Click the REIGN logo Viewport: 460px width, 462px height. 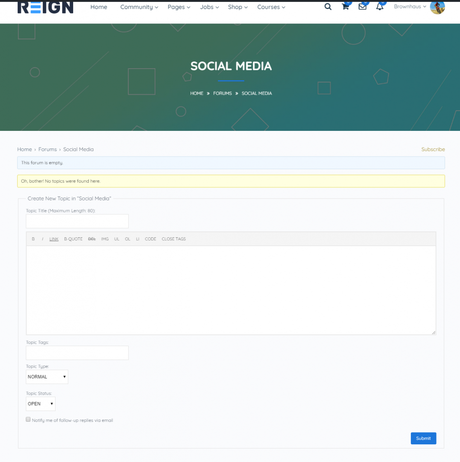(45, 7)
